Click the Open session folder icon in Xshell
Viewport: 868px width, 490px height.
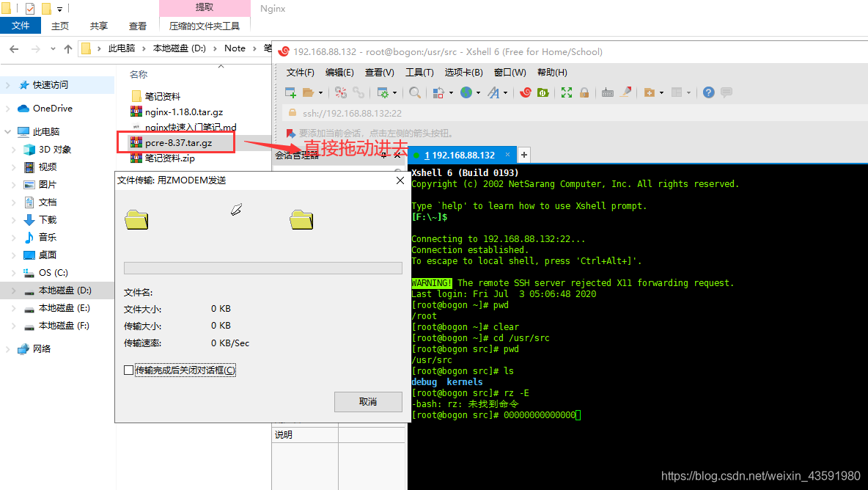[309, 92]
